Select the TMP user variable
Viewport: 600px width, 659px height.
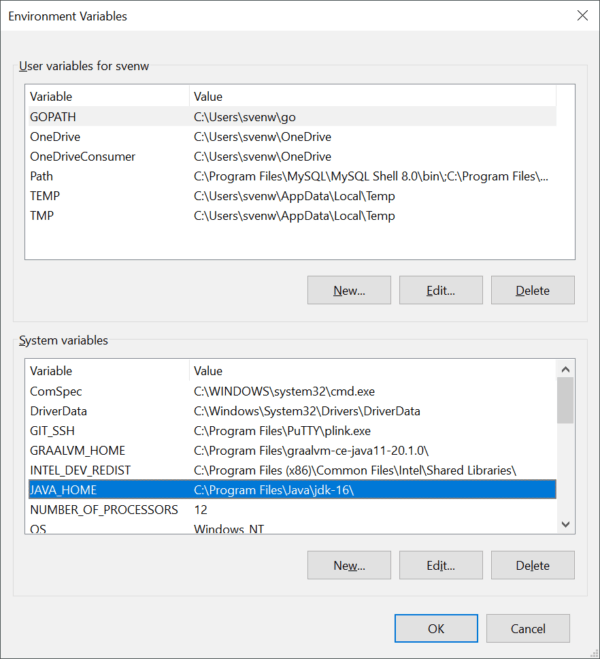click(292, 216)
